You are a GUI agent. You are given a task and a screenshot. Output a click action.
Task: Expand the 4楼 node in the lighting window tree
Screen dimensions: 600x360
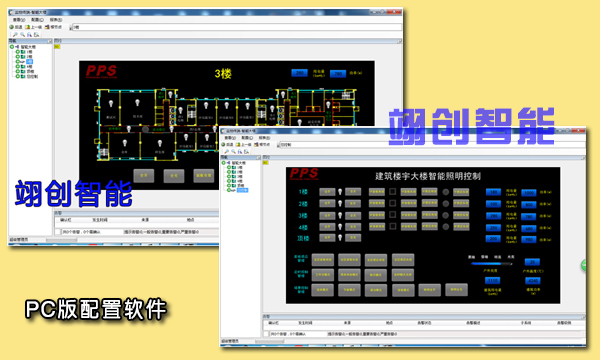[x=229, y=181]
